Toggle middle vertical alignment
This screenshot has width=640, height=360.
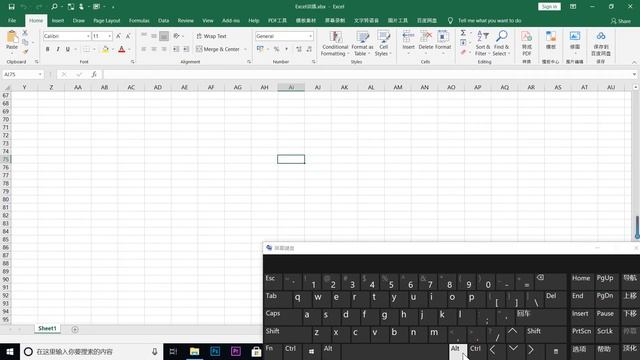tap(154, 36)
